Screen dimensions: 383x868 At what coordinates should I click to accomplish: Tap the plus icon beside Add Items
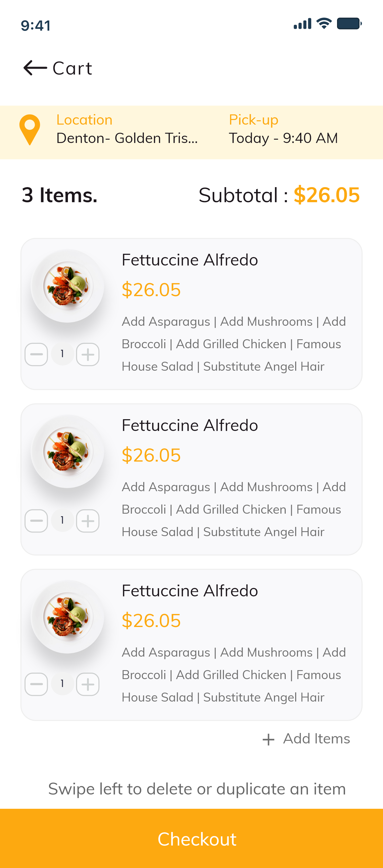click(x=268, y=740)
